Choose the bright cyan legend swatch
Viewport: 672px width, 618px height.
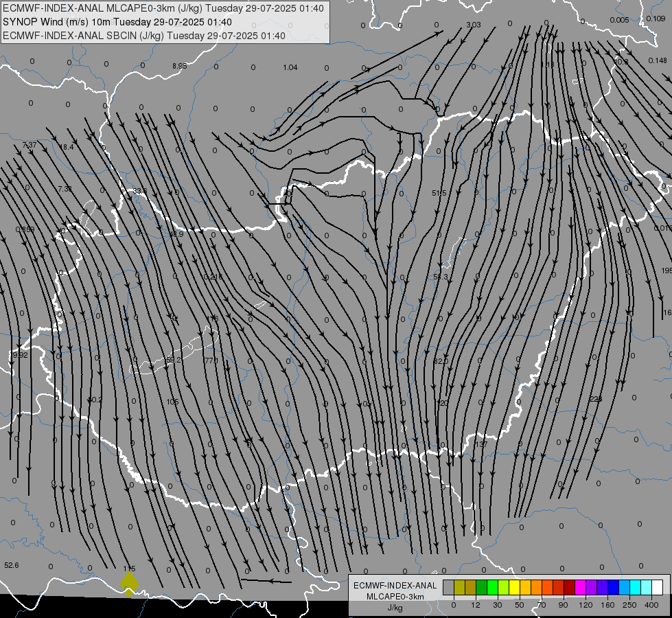[635, 588]
